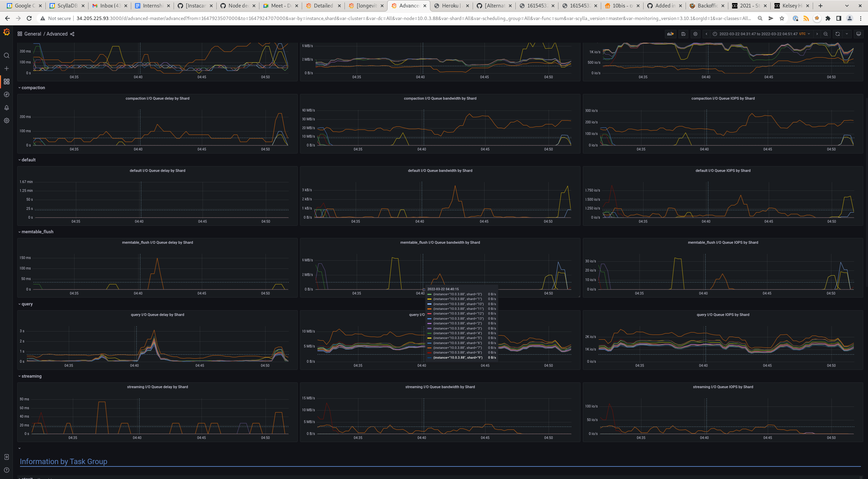
Task: Open Alerting via the bell sidebar icon
Action: (6, 107)
